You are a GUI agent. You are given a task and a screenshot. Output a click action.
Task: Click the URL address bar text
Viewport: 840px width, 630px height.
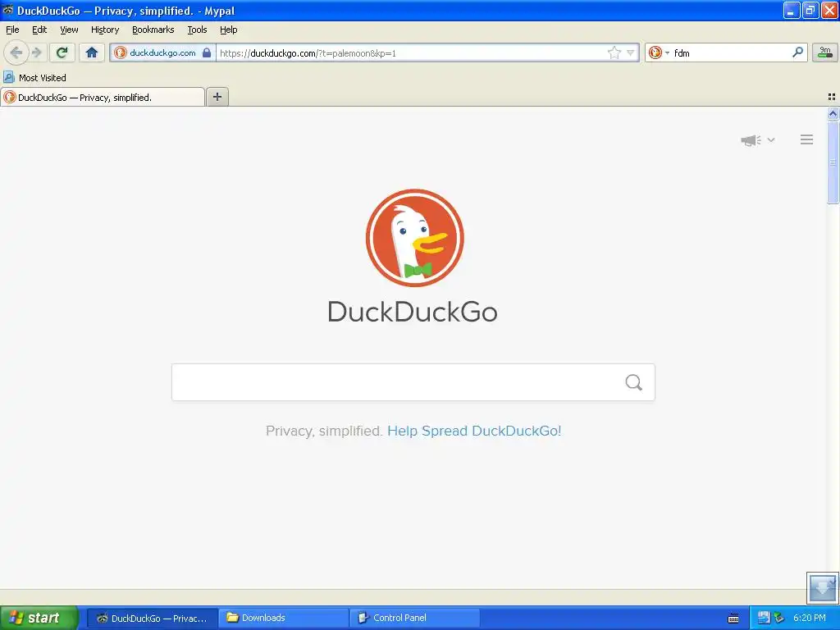(308, 53)
